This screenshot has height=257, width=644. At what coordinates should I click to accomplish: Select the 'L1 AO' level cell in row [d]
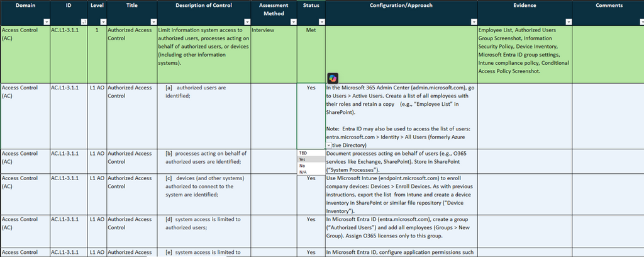97,231
